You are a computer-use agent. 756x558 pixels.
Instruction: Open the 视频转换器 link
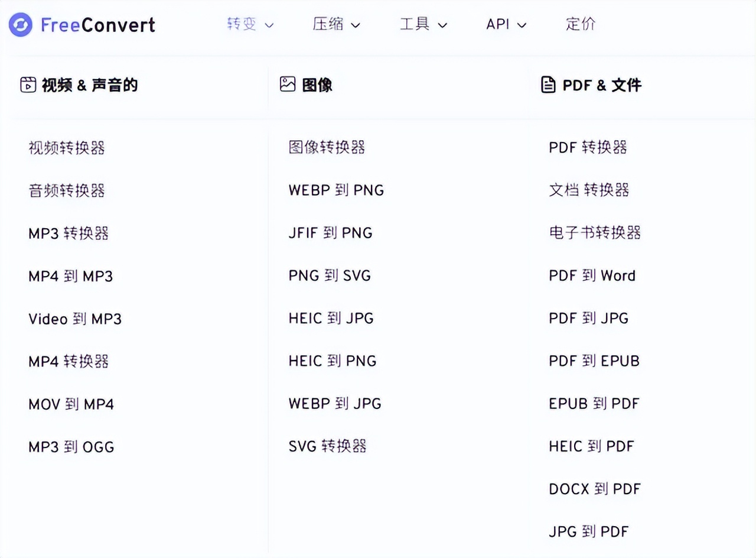67,147
